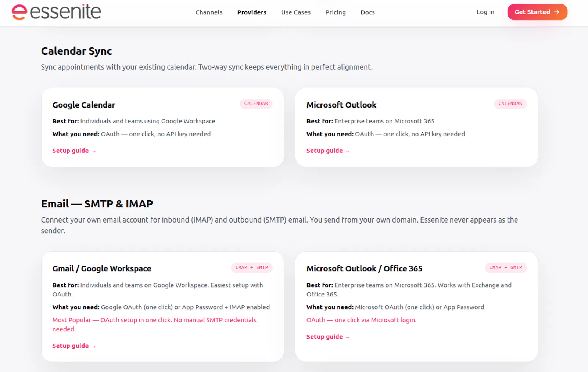Click 'Microsoft OAuth (one click) or App Password' line

click(x=395, y=307)
